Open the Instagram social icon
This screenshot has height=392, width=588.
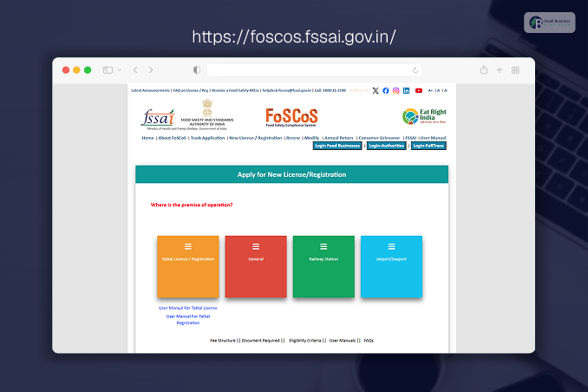click(x=396, y=91)
